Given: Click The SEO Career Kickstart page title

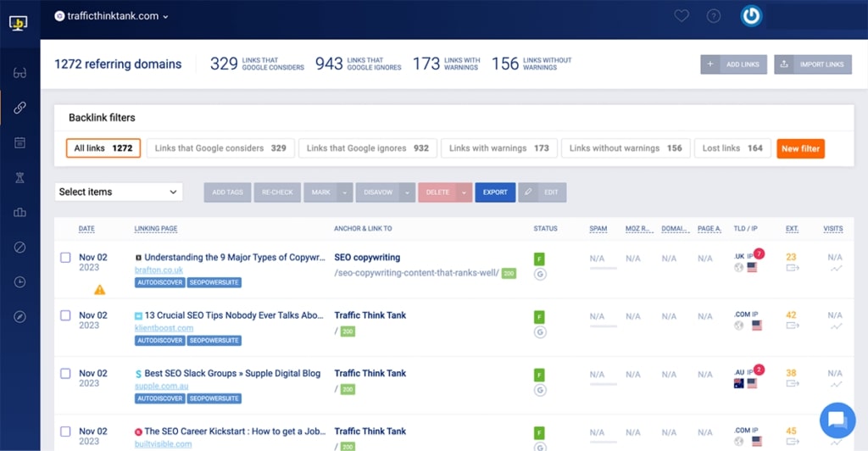Looking at the screenshot, I should pos(236,432).
